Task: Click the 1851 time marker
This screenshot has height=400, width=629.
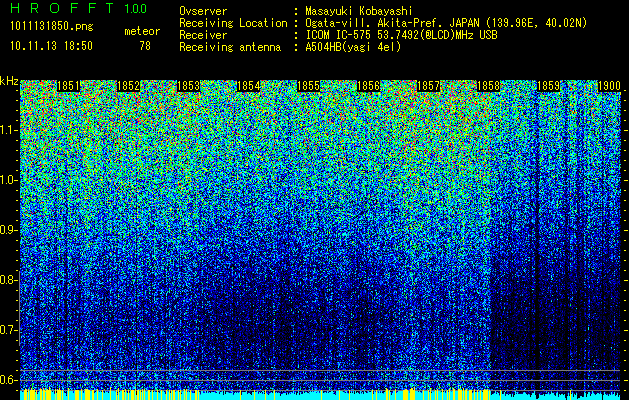Action: (x=68, y=86)
